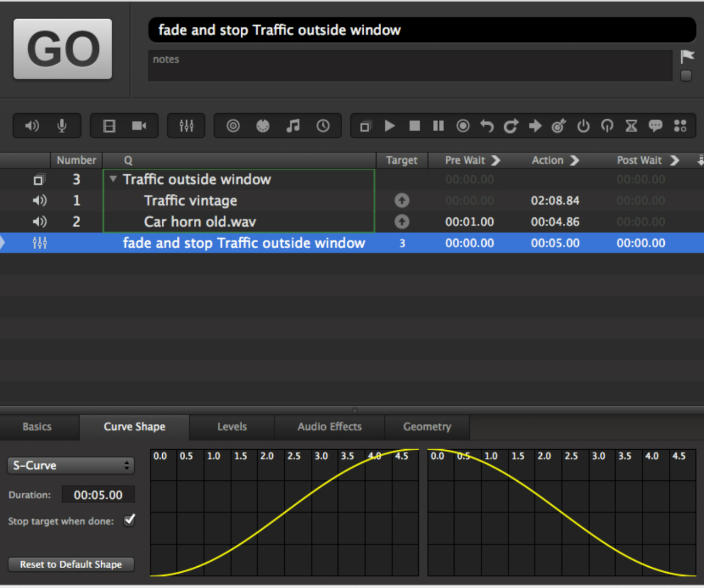Add an OSC cue with the concentric circle icon
The image size is (704, 588).
click(233, 126)
